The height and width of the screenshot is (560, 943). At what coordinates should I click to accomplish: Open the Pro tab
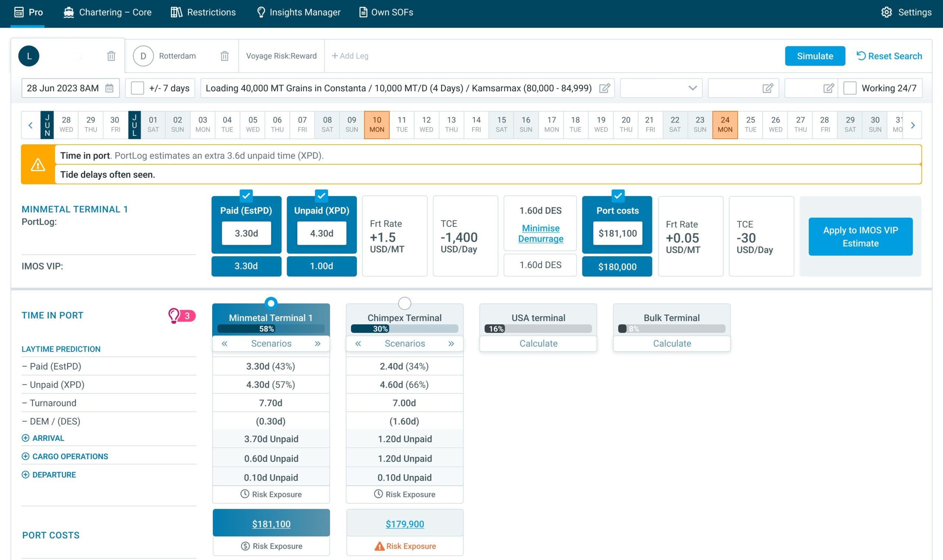coord(28,13)
